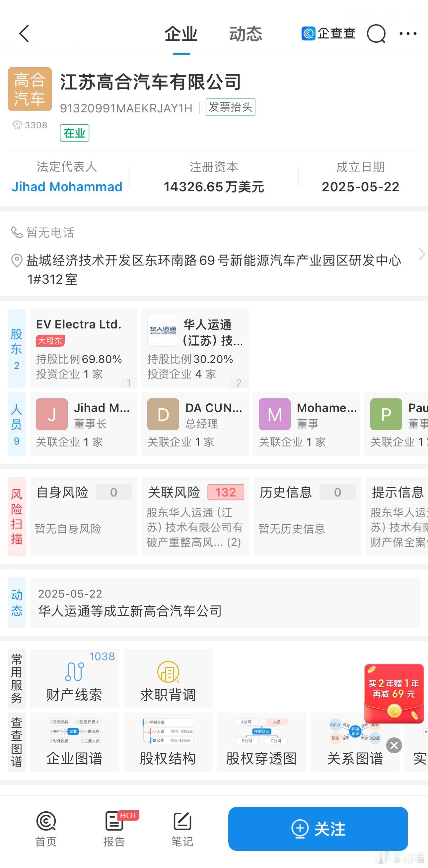Open 股权结构 chart thumbnail
The image size is (428, 868).
click(x=168, y=742)
